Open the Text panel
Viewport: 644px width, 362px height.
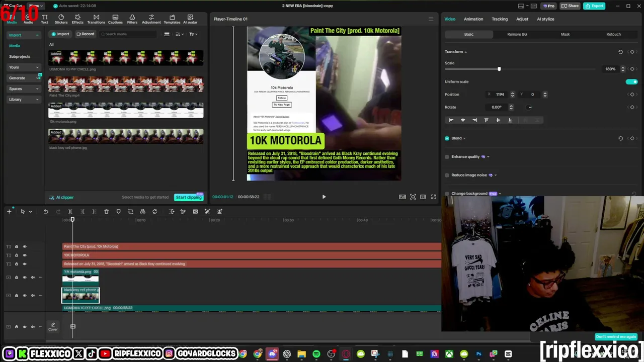tap(45, 19)
